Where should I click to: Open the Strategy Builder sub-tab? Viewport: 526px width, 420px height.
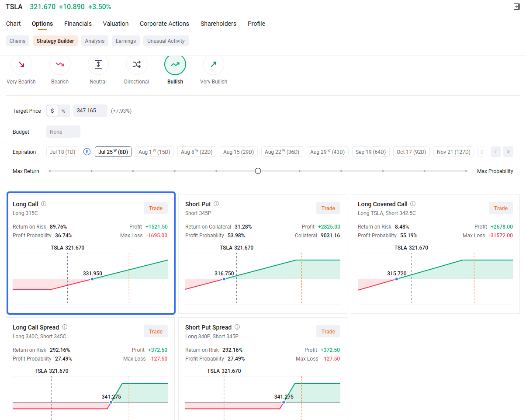coord(55,41)
